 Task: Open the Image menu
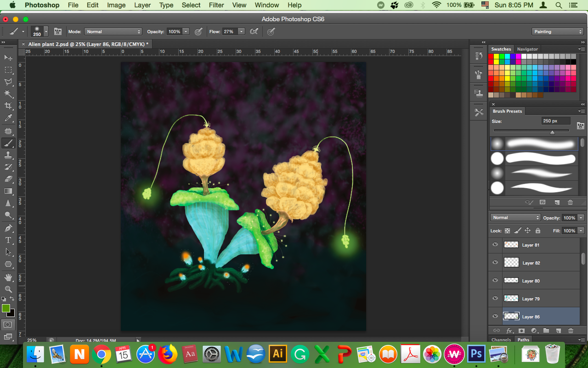point(116,5)
